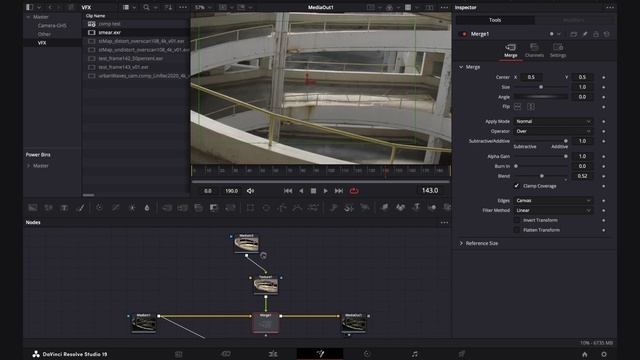Open media pool search magnifier
The width and height of the screenshot is (640, 360).
tap(146, 7)
